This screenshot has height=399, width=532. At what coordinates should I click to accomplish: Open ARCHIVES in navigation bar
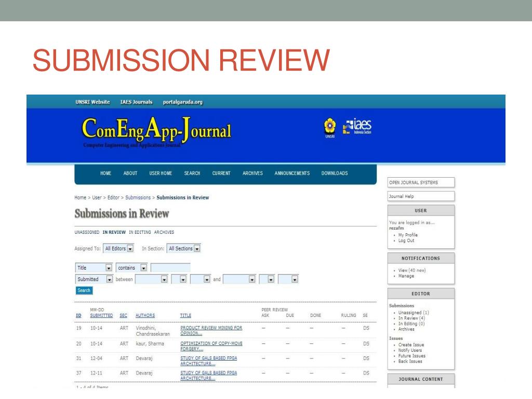point(252,173)
